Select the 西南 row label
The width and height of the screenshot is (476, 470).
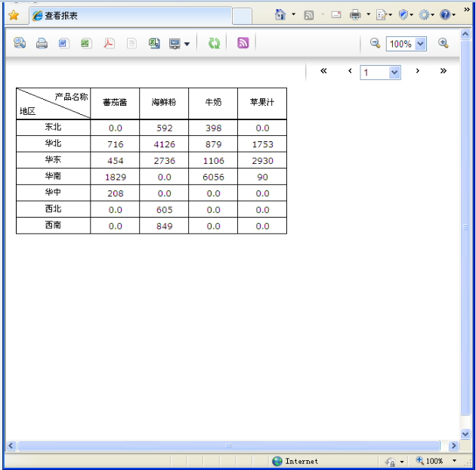tap(53, 226)
